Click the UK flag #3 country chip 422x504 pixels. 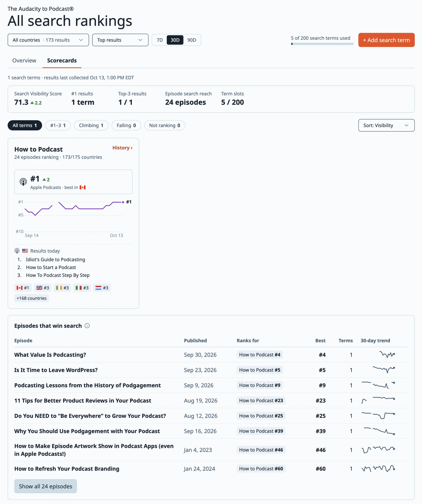pos(42,288)
